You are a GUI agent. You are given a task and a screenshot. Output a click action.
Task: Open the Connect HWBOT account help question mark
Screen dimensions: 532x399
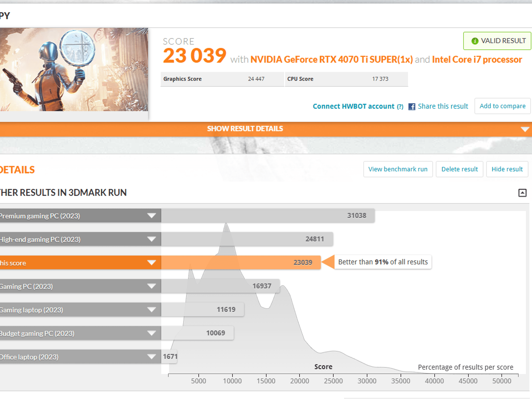(x=400, y=107)
